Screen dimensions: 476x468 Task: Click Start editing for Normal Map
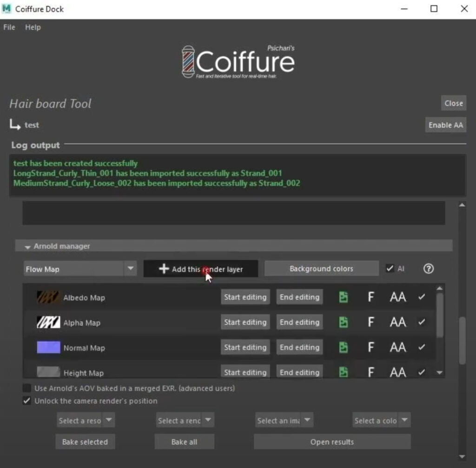(x=245, y=348)
